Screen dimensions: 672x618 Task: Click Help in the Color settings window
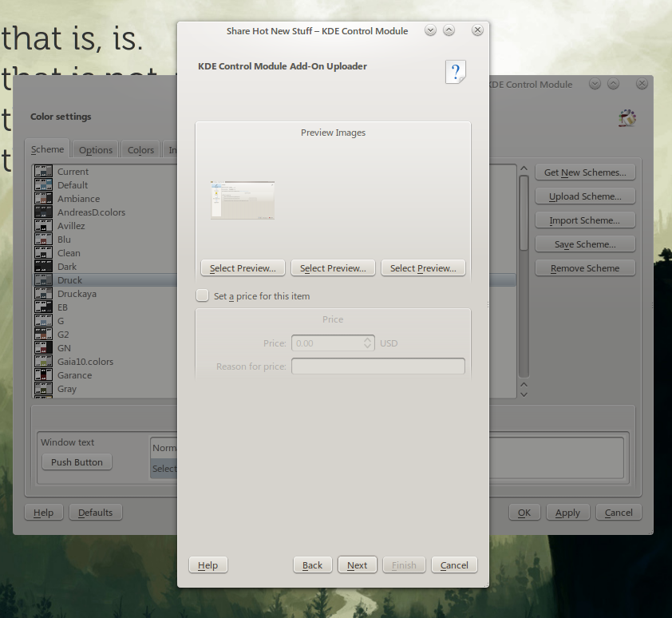click(44, 513)
